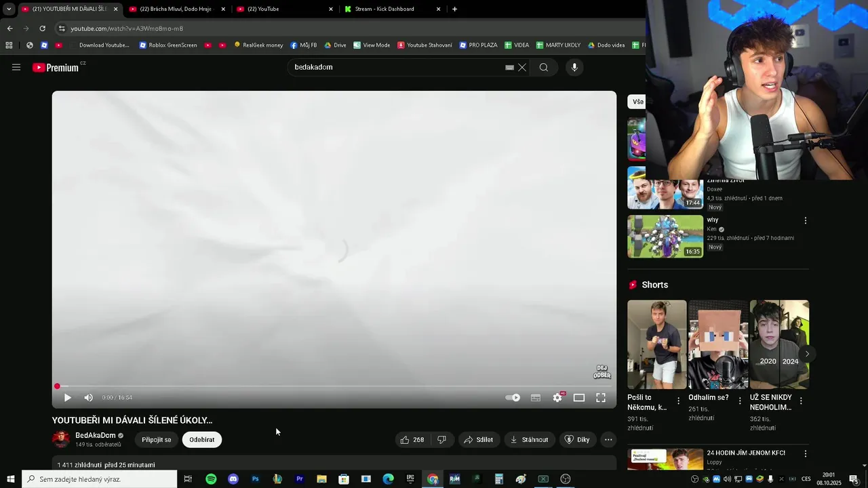
Task: Open the 17:44 Doxee video thumbnail
Action: (x=665, y=188)
